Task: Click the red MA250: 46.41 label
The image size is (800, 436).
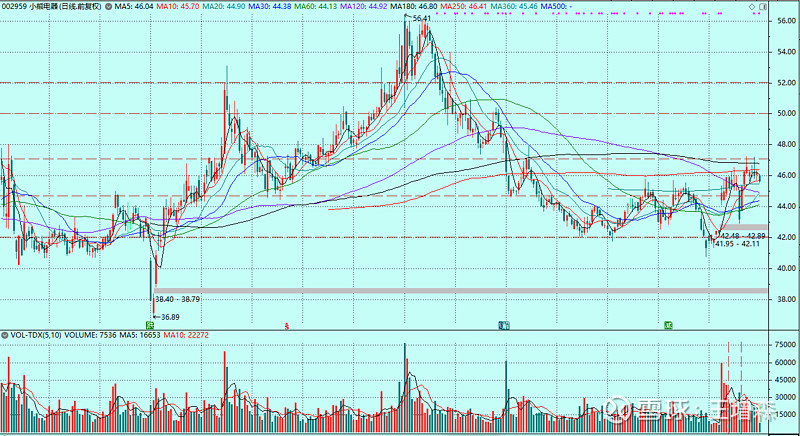Action: pos(463,7)
